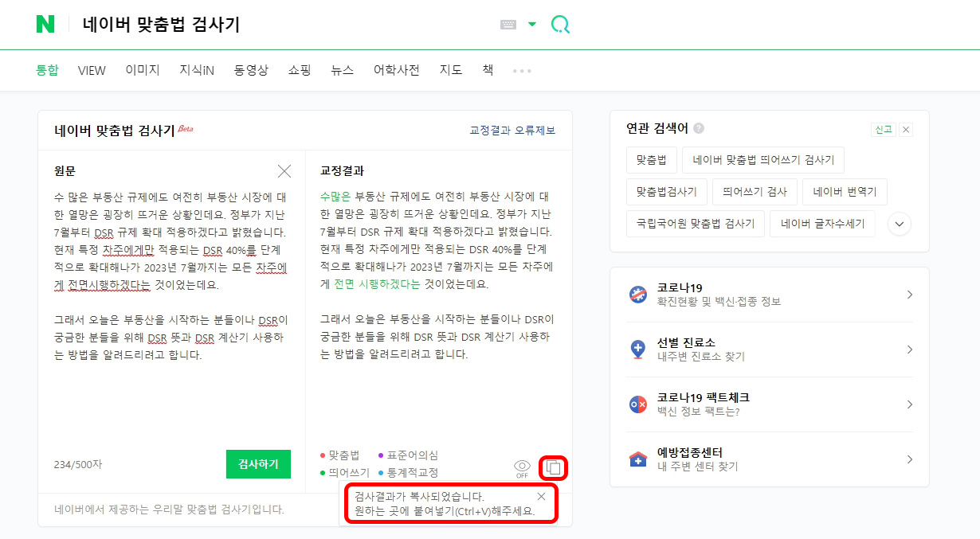This screenshot has height=539, width=980.
Task: Click the 선별 진료소 heading text
Action: (686, 342)
